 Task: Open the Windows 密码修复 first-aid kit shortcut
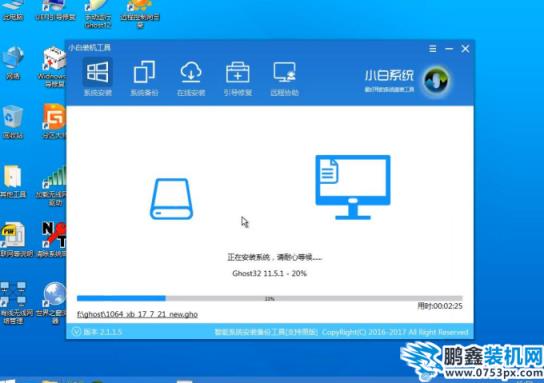coord(53,67)
